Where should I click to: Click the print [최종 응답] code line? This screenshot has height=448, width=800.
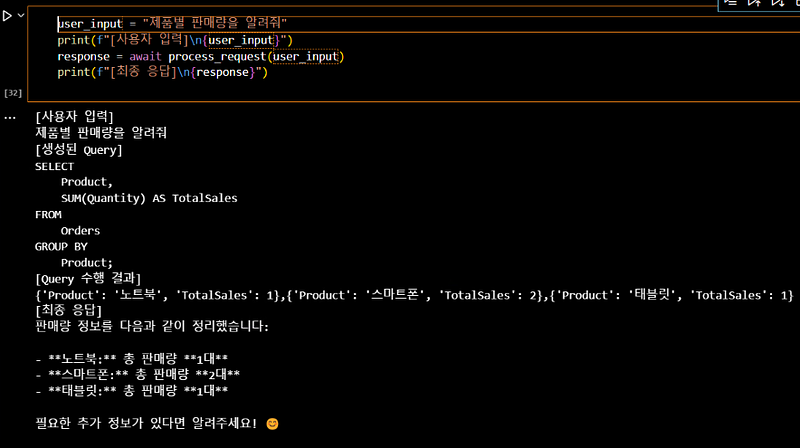[162, 72]
